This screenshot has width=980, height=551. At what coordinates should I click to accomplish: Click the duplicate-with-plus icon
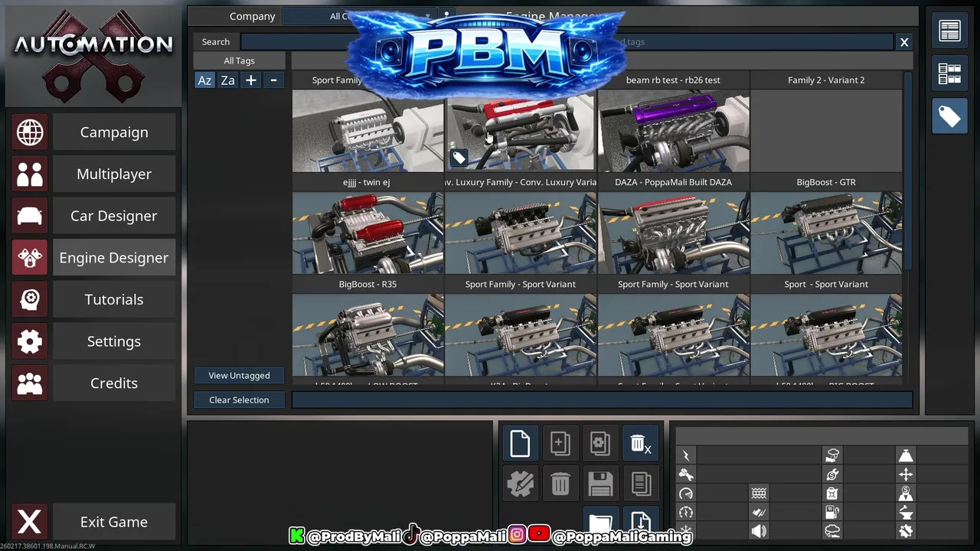pyautogui.click(x=560, y=444)
